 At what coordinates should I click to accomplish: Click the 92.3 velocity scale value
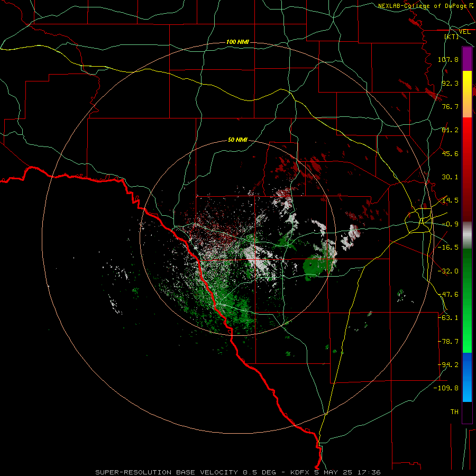coord(450,83)
